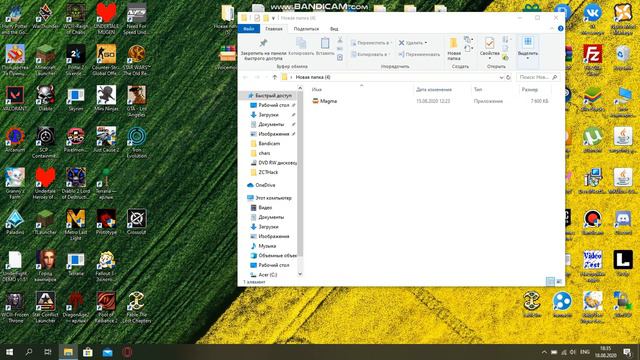
Task: Open the Mail app from taskbar
Action: coord(107,352)
